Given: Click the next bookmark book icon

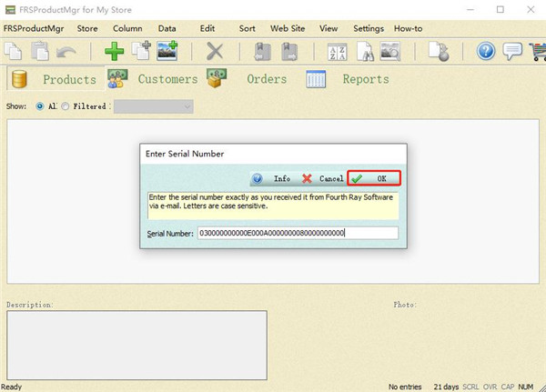Looking at the screenshot, I should [x=289, y=52].
